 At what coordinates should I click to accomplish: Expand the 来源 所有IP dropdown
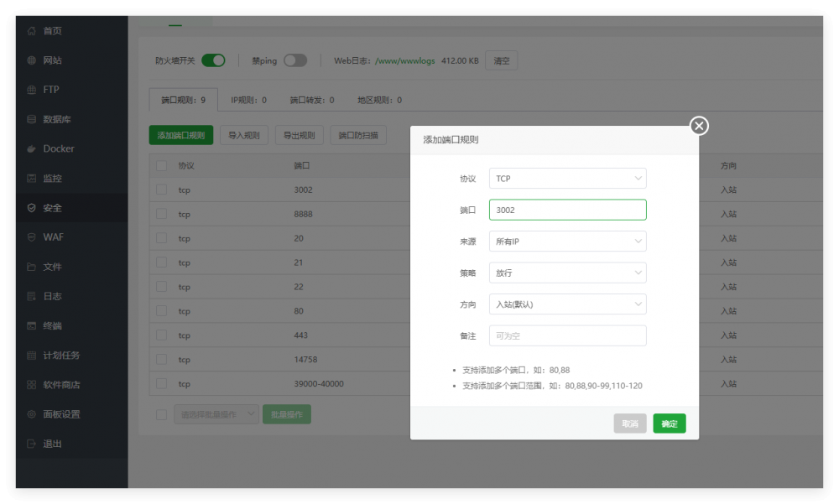567,242
